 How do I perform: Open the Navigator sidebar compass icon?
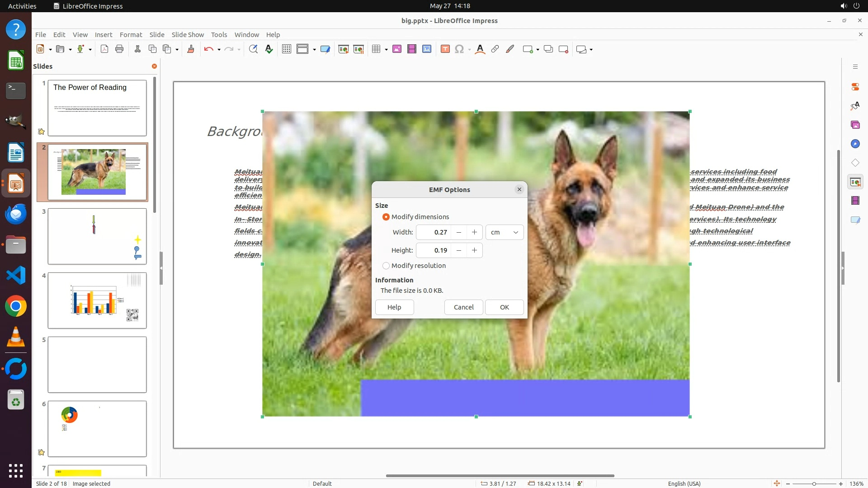pyautogui.click(x=855, y=144)
